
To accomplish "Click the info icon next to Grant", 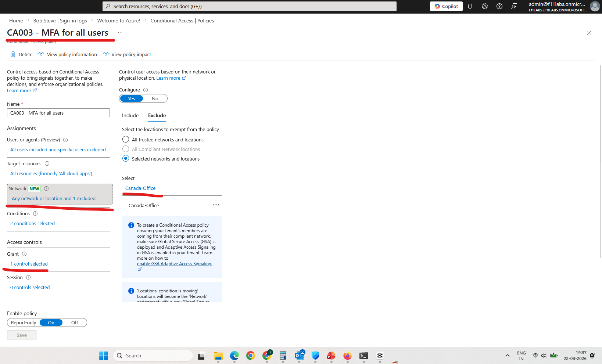I will 24,254.
